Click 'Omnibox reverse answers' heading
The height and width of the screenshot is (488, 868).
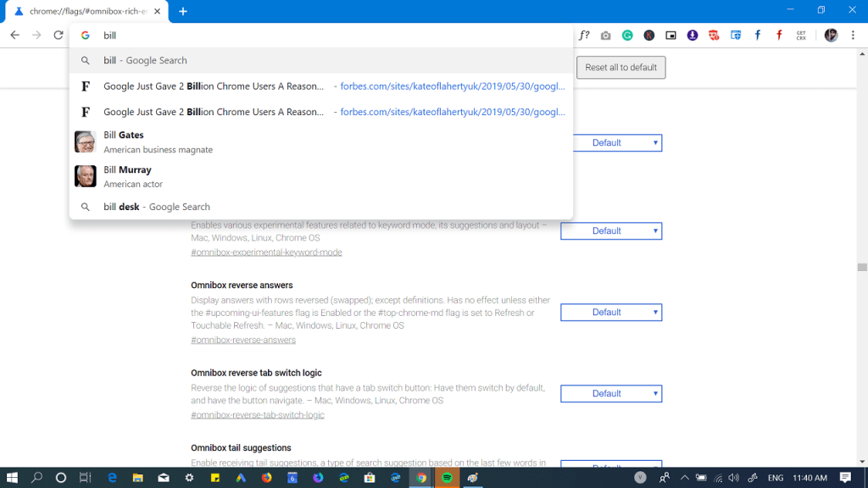242,285
